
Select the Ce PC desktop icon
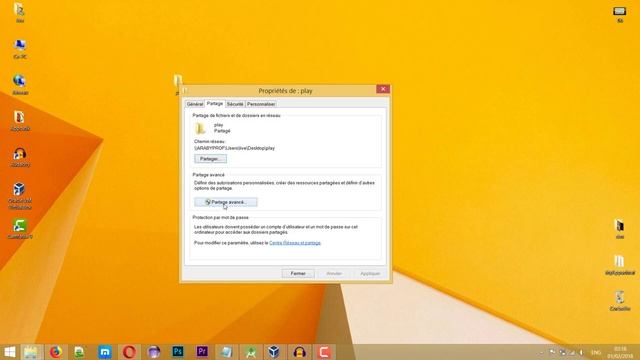point(20,49)
